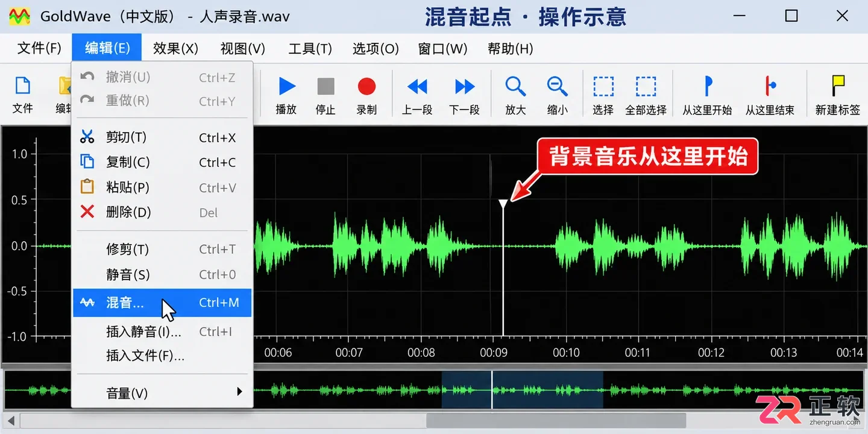Viewport: 868px width, 434px height.
Task: Expand the 音量(V) submenu
Action: 162,393
